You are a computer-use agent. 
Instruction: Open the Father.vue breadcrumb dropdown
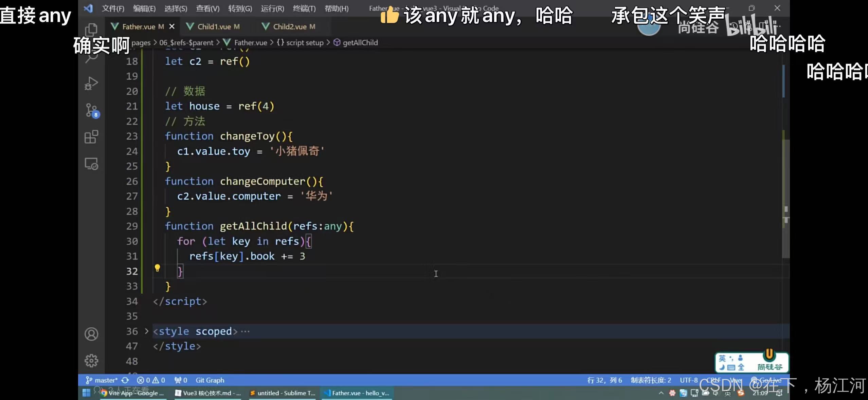[x=250, y=43]
